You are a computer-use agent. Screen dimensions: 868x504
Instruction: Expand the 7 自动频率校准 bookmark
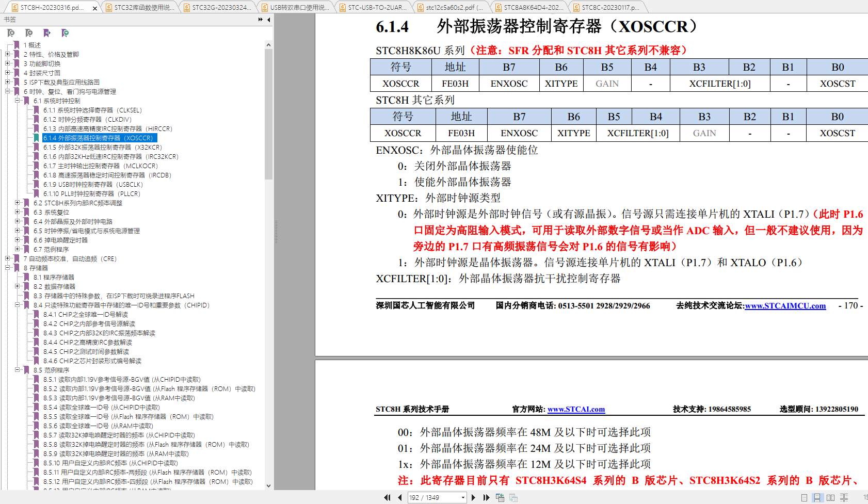pyautogui.click(x=8, y=258)
